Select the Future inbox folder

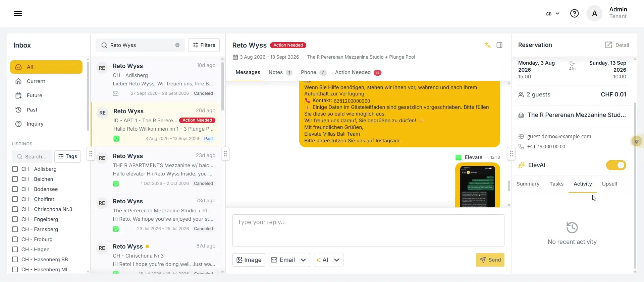click(x=46, y=95)
